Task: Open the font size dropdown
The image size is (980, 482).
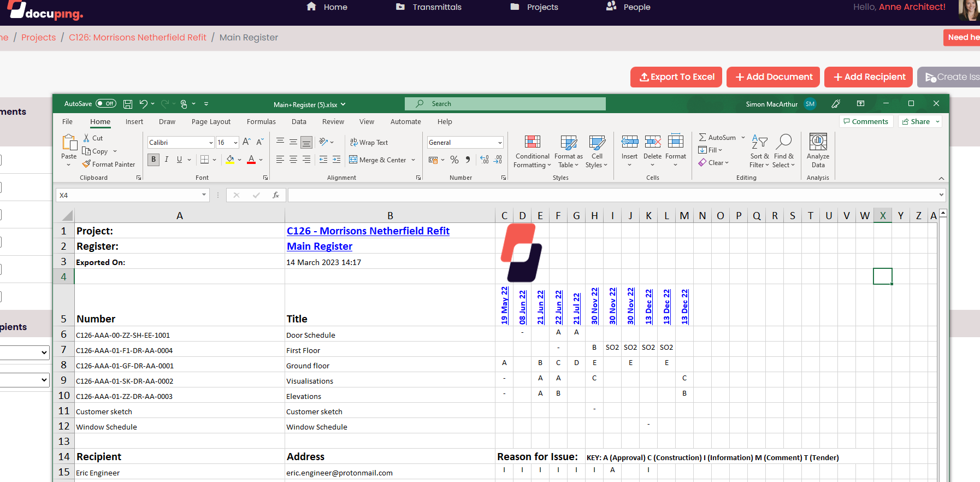Action: (x=235, y=143)
